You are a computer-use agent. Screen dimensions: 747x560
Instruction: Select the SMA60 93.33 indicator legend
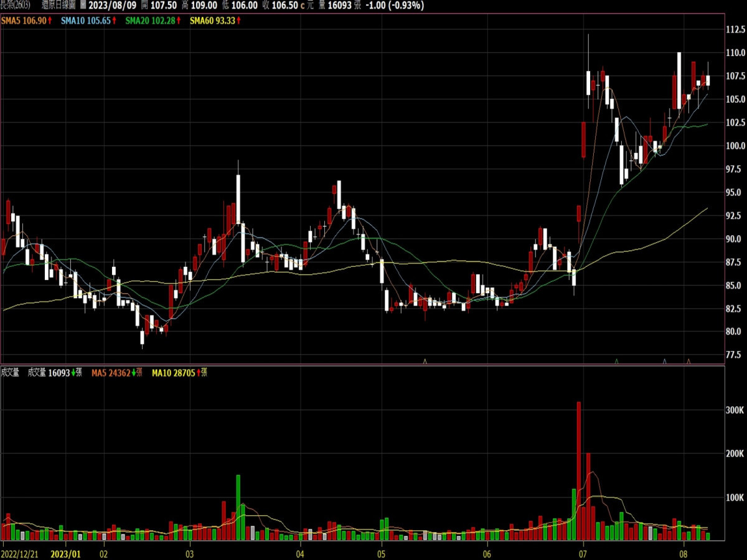tap(215, 21)
